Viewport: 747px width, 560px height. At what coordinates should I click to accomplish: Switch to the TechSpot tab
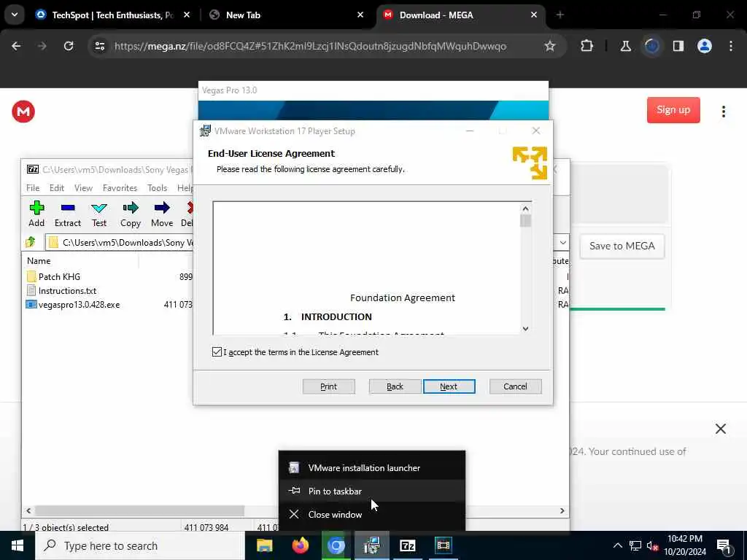tap(113, 15)
